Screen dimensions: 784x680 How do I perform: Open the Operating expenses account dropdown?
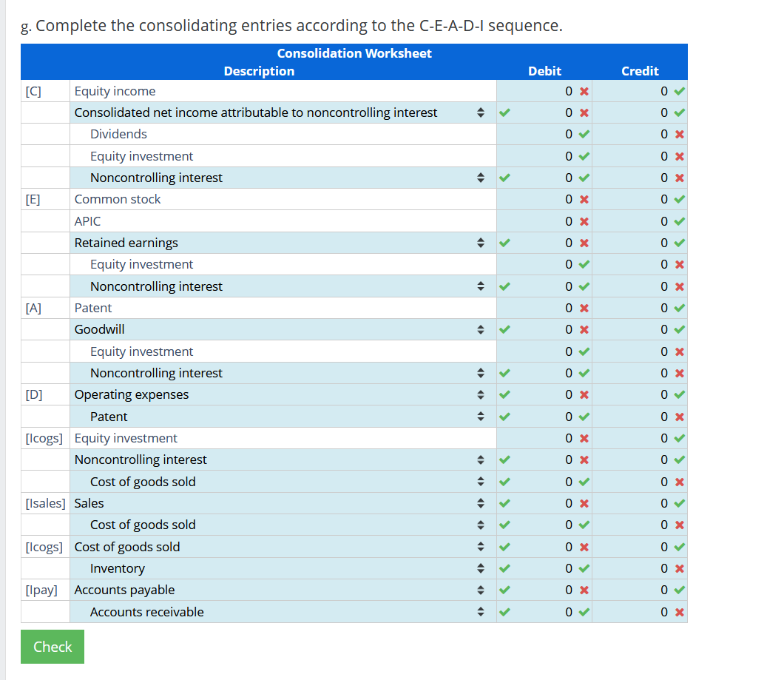point(283,394)
